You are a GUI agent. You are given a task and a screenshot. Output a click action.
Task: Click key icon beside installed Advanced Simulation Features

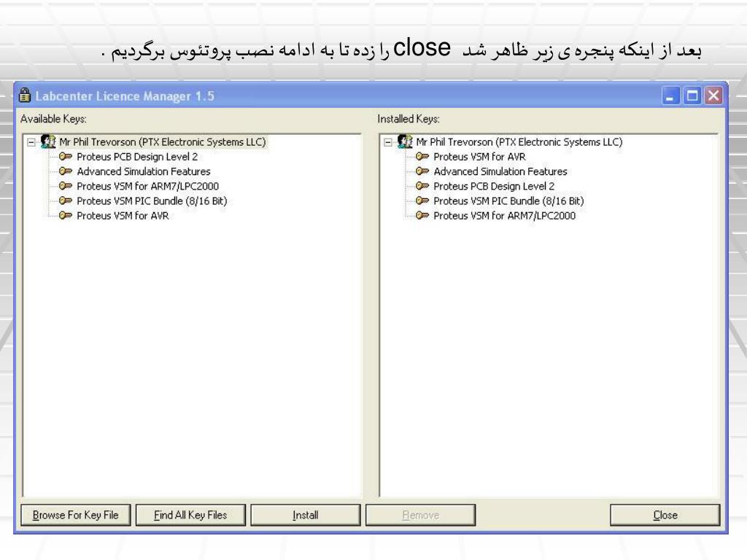(x=422, y=171)
